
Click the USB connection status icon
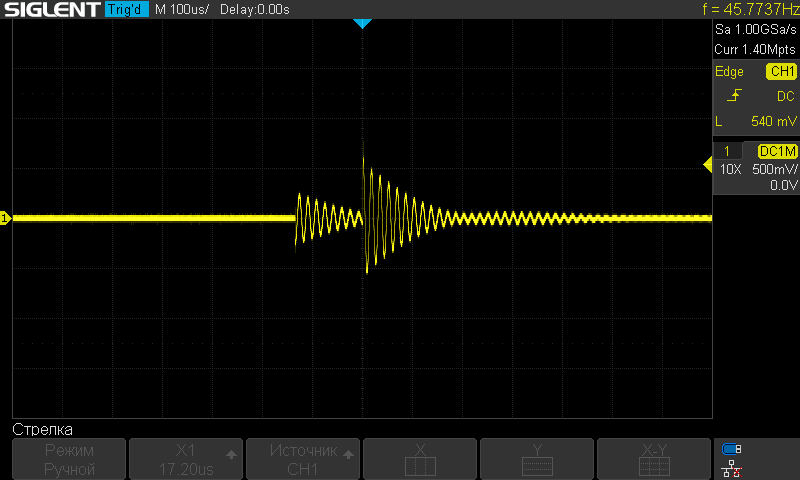[733, 449]
